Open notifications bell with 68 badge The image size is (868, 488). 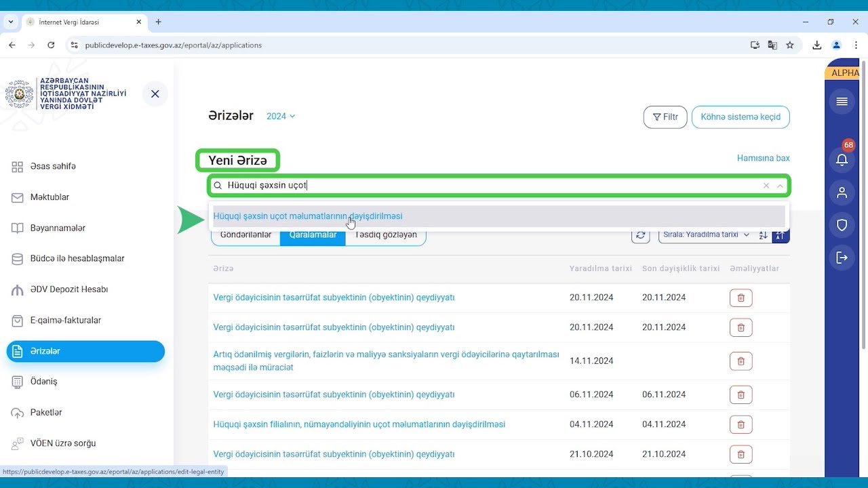[842, 159]
